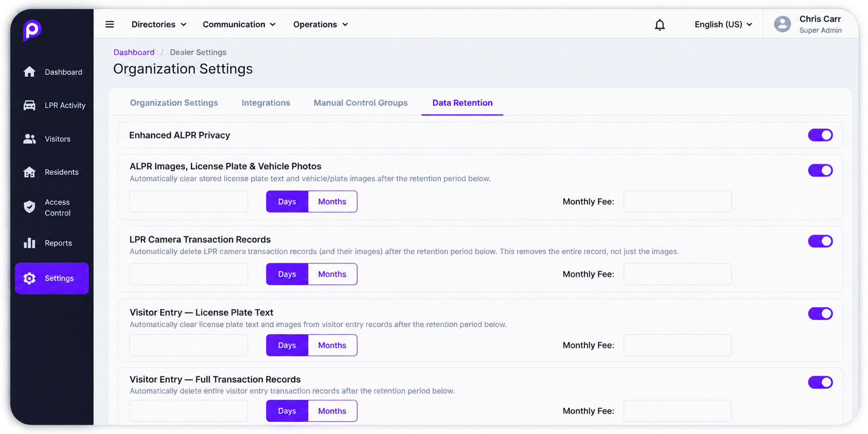Disable ALPR Images retention toggle
The width and height of the screenshot is (868, 434).
(820, 170)
